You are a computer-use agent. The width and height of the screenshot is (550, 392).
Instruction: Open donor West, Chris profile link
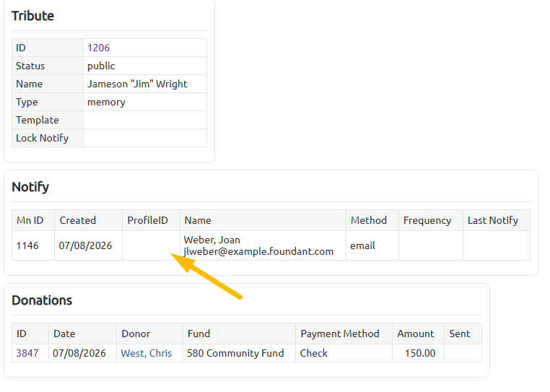click(x=147, y=353)
